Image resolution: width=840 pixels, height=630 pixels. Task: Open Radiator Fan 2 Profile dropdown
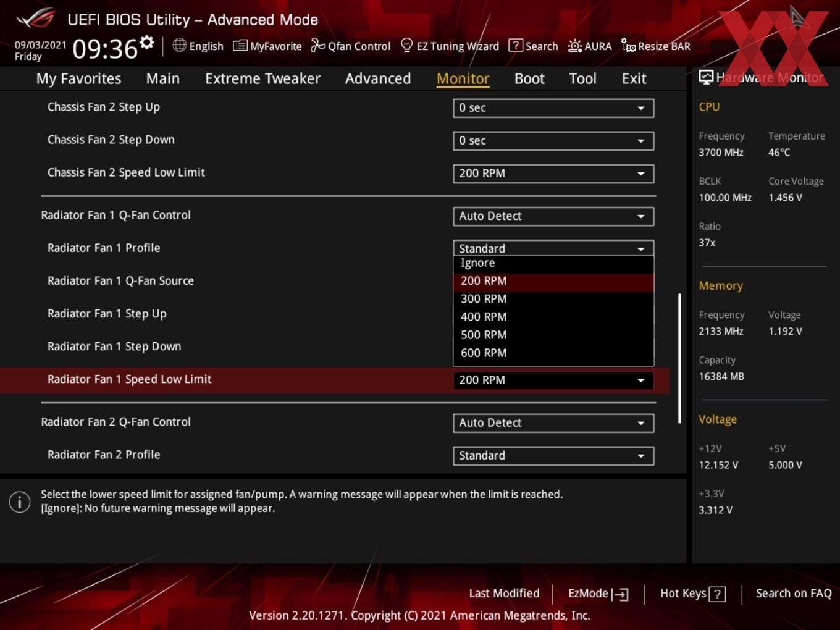tap(553, 455)
